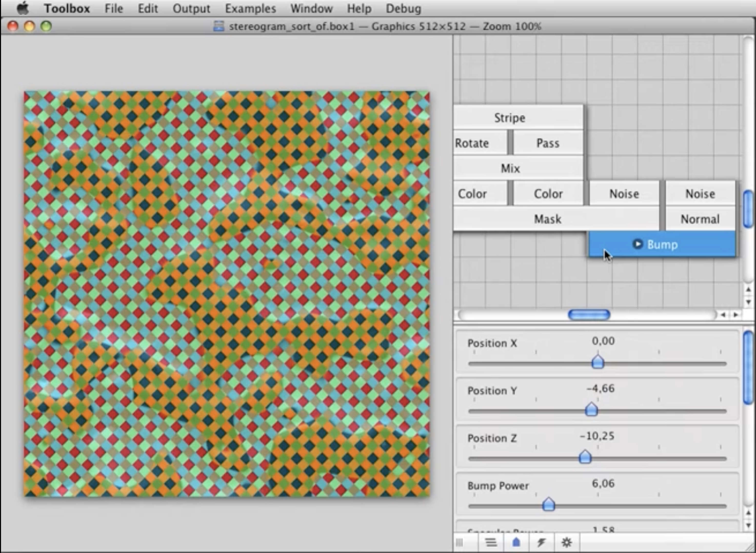Click the three-lines list icon in the toolbar
The width and height of the screenshot is (756, 553).
pos(491,542)
